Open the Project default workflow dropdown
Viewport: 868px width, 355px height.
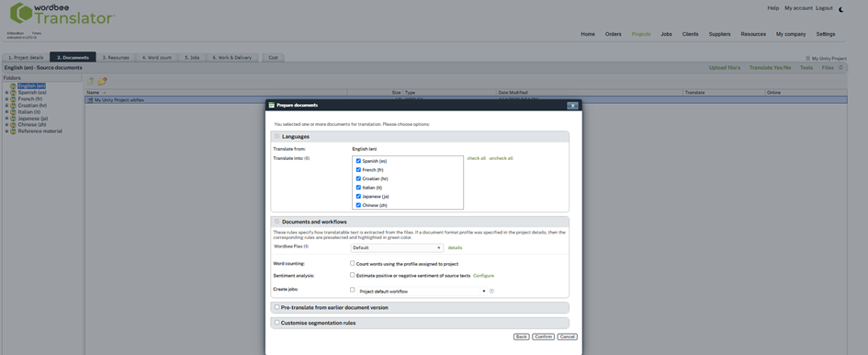click(422, 291)
